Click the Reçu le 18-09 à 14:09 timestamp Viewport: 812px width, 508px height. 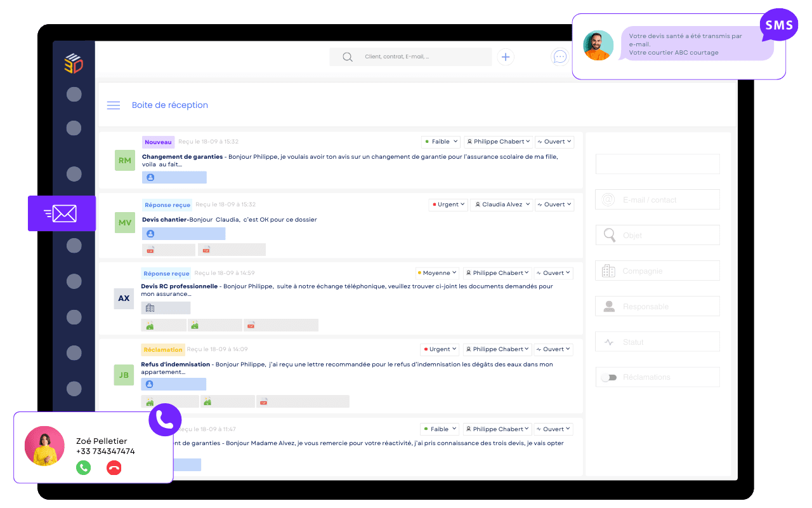pyautogui.click(x=218, y=349)
